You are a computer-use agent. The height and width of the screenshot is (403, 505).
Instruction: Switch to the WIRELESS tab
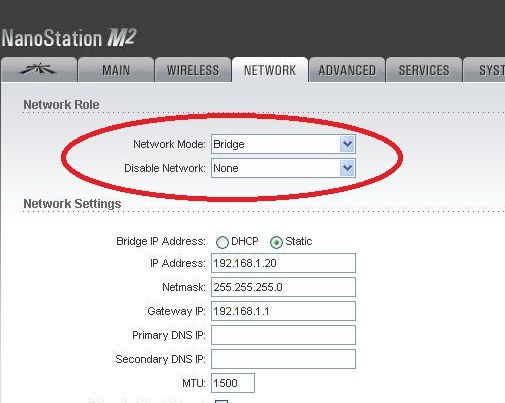pyautogui.click(x=193, y=70)
